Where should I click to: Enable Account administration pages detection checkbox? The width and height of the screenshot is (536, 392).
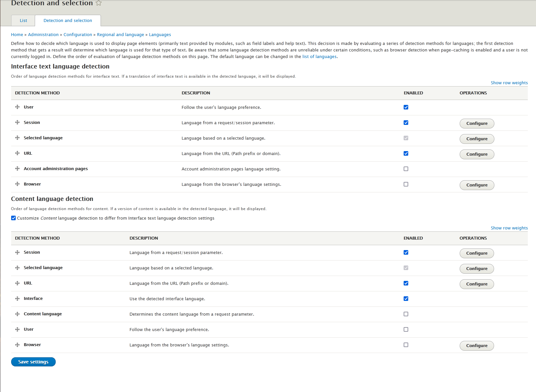point(406,169)
